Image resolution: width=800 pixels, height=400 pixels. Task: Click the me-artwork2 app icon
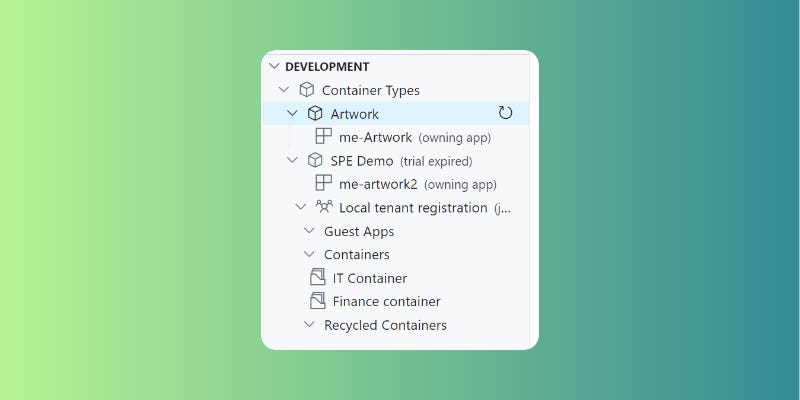[323, 183]
